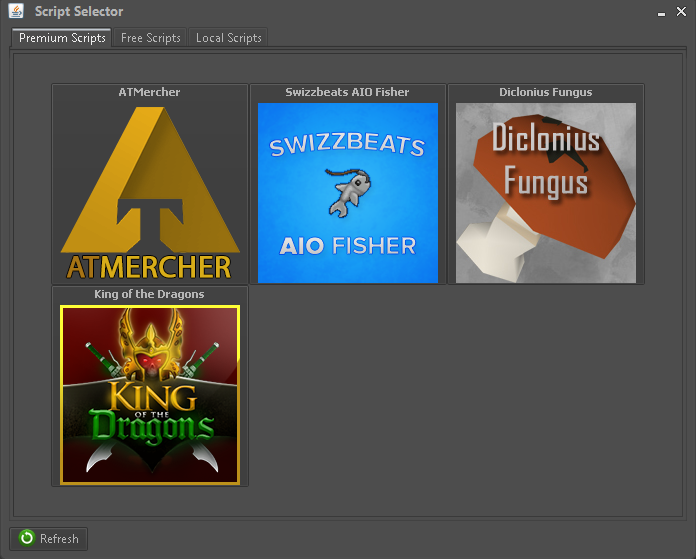Minimize the Script Selector window

coord(661,13)
